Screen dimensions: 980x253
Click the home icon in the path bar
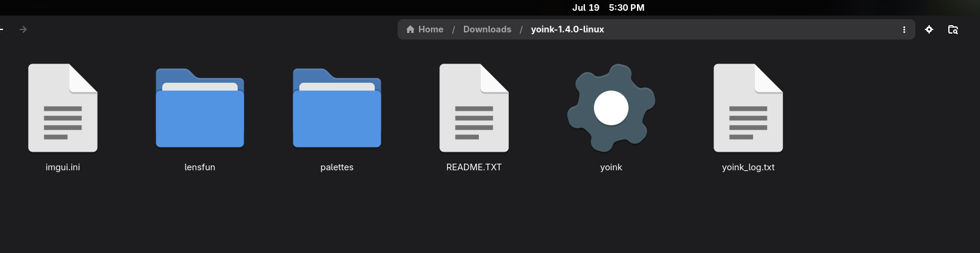tap(410, 29)
